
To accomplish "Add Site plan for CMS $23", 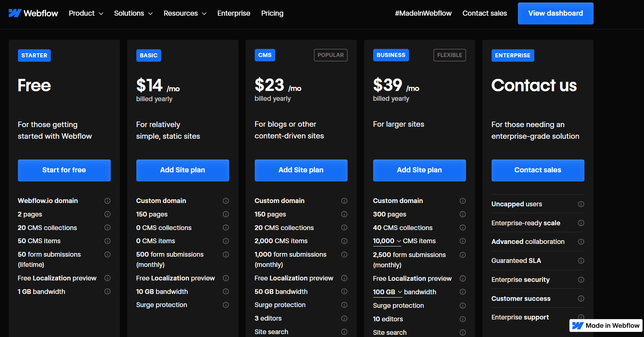I will point(301,170).
